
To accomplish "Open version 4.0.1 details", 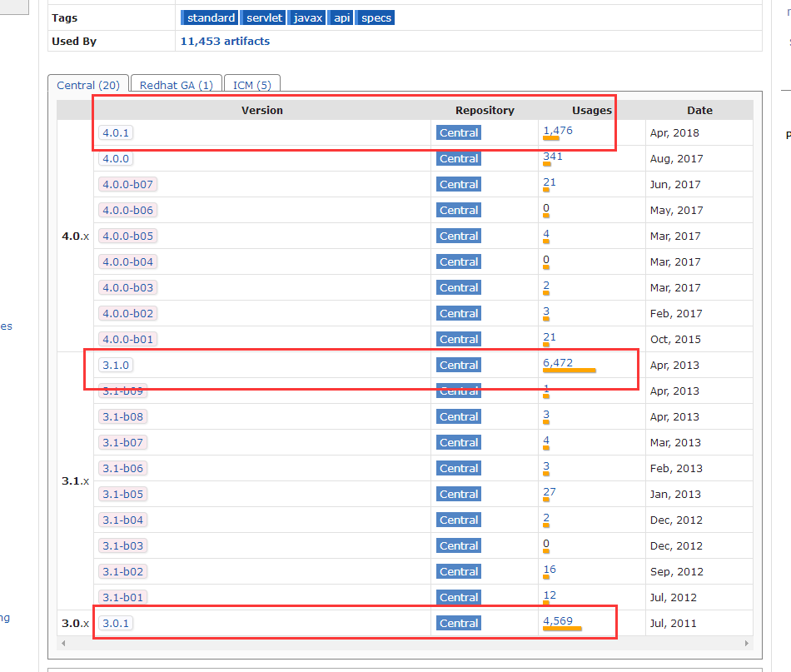I will coord(115,132).
